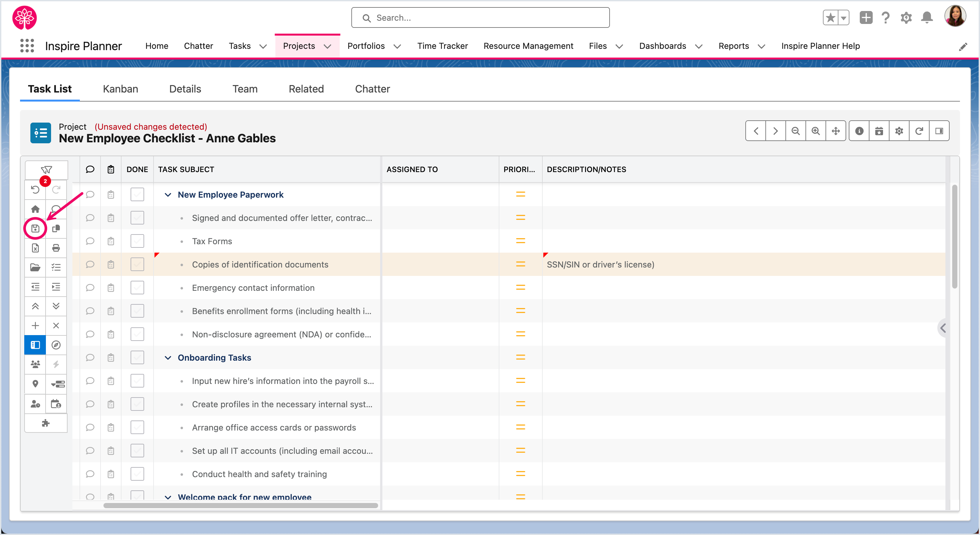
Task: Check Done for Tax Forms
Action: 137,241
